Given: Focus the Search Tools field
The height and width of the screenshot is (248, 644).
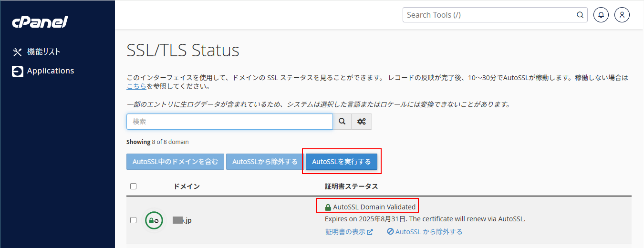Looking at the screenshot, I should (x=495, y=15).
